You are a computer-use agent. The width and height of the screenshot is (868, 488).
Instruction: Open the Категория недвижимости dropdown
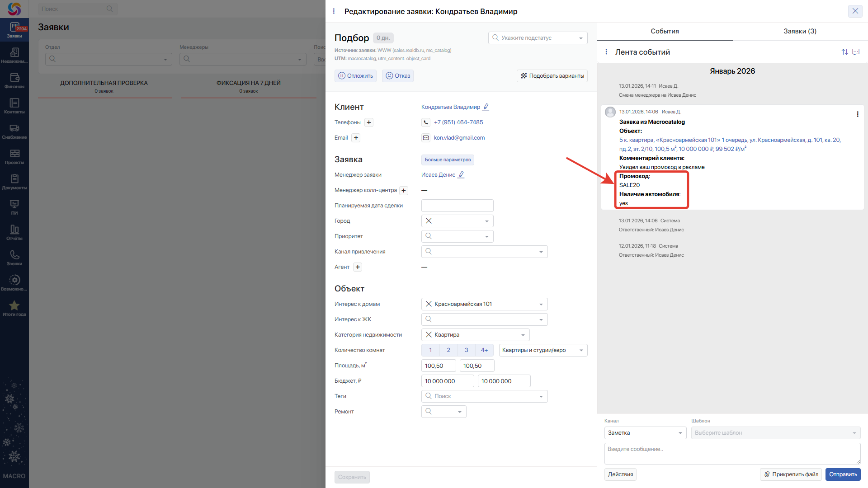tap(523, 335)
